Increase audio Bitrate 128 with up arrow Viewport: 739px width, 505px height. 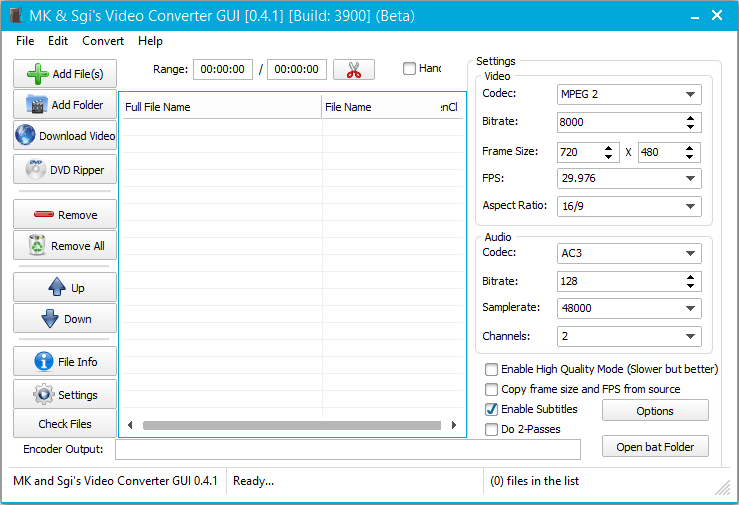(x=690, y=277)
